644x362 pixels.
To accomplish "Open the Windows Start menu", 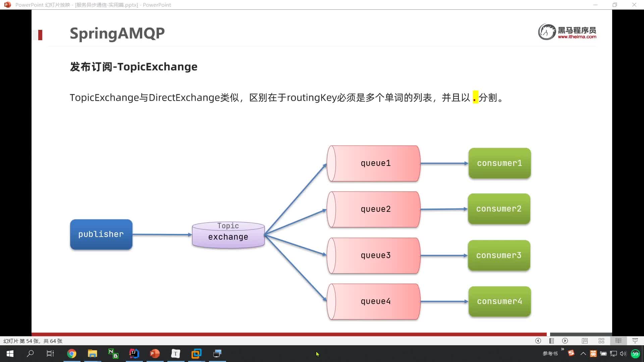I will coord(10,354).
